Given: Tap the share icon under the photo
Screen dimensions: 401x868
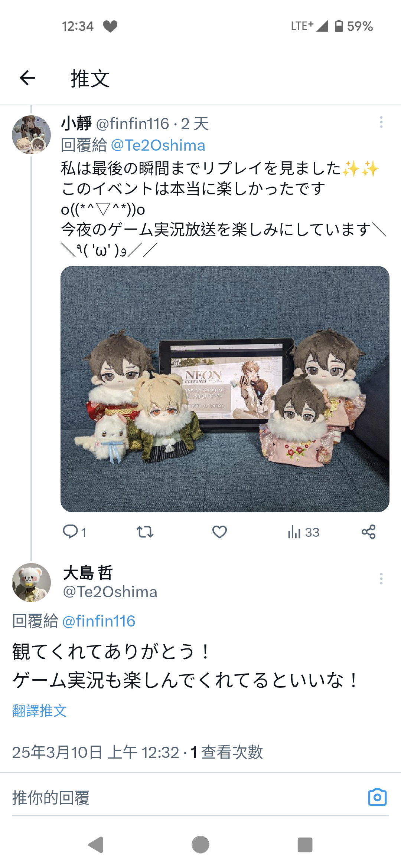Looking at the screenshot, I should click(x=368, y=532).
